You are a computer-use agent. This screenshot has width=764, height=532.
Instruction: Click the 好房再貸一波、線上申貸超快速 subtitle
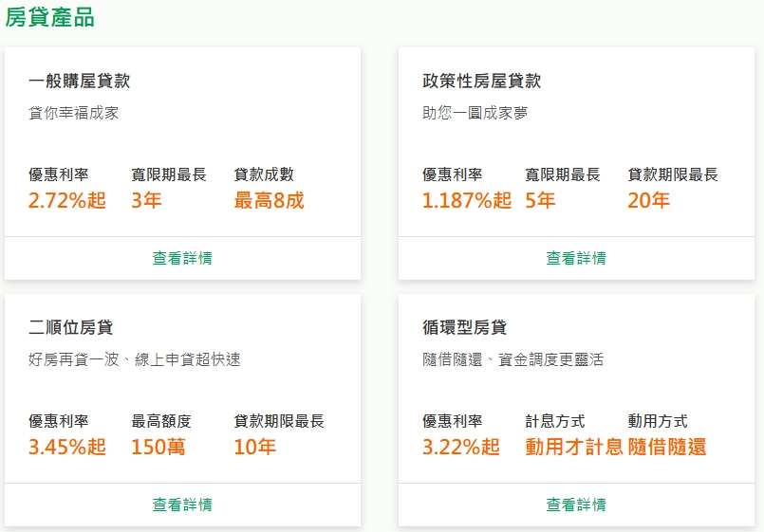point(135,359)
